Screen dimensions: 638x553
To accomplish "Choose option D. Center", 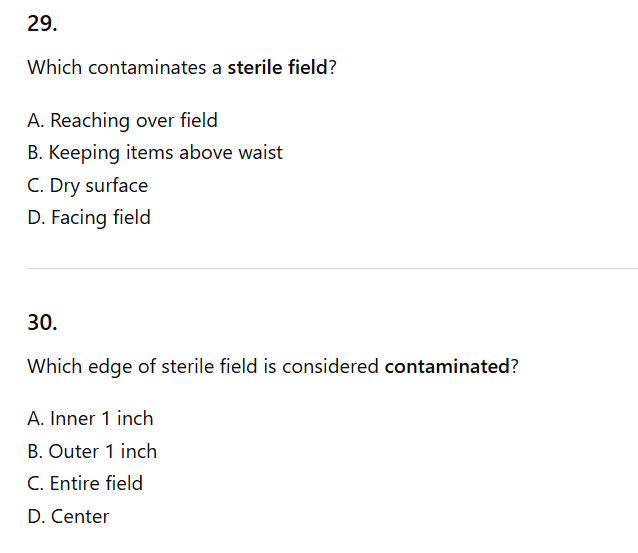I will (68, 516).
